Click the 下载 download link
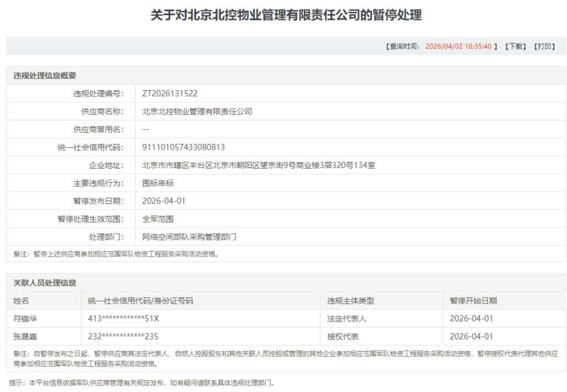This screenshot has height=392, width=567. coord(516,47)
